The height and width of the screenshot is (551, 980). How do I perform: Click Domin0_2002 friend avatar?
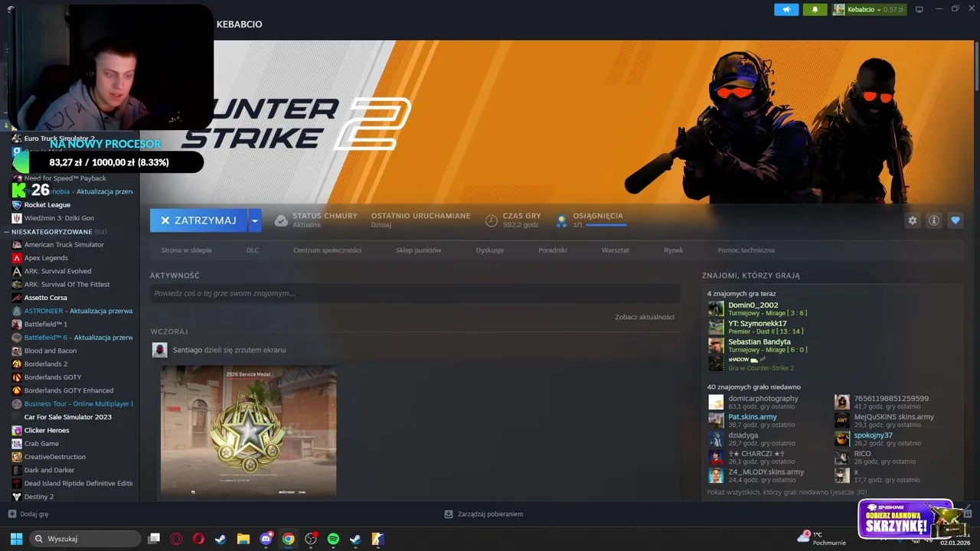[x=716, y=308]
